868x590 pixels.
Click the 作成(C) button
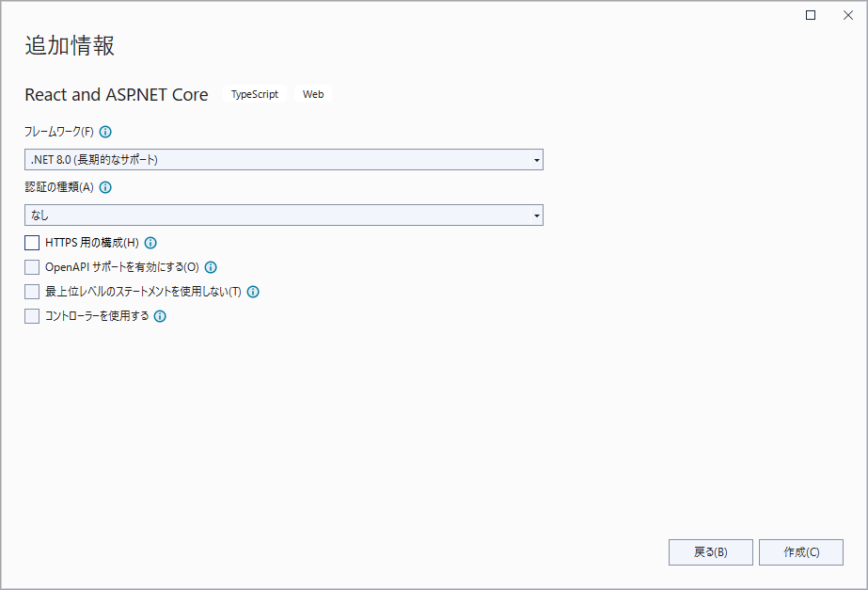click(801, 552)
